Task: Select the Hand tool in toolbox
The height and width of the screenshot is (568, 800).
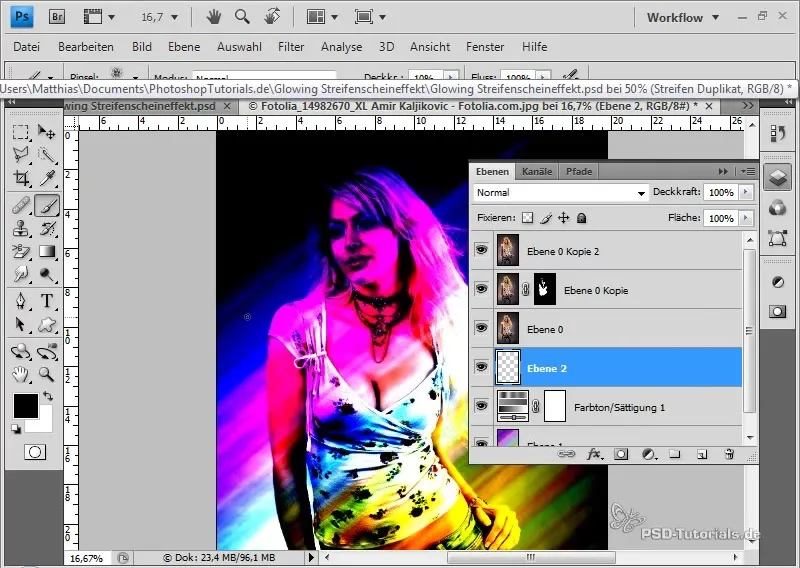Action: click(x=20, y=375)
